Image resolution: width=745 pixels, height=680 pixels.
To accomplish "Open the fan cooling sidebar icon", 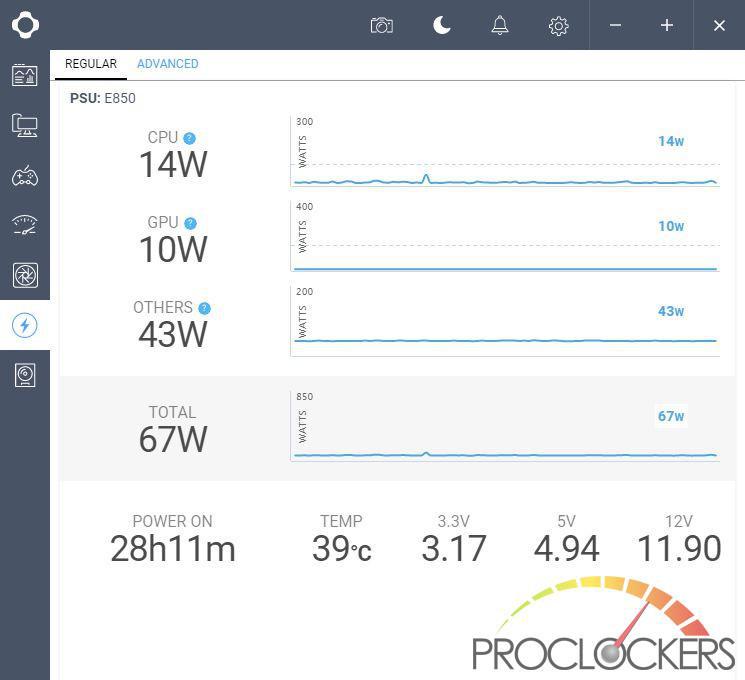I will pyautogui.click(x=25, y=275).
